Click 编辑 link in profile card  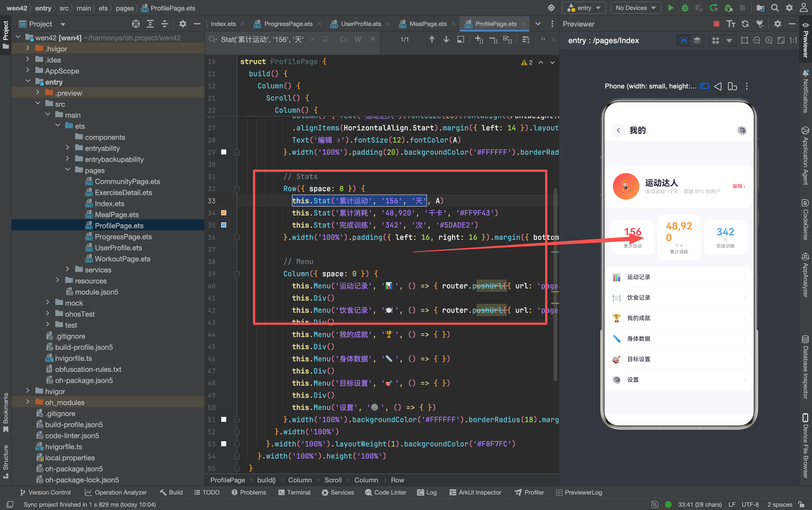739,186
